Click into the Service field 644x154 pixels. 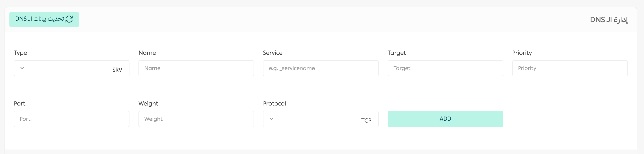[320, 68]
